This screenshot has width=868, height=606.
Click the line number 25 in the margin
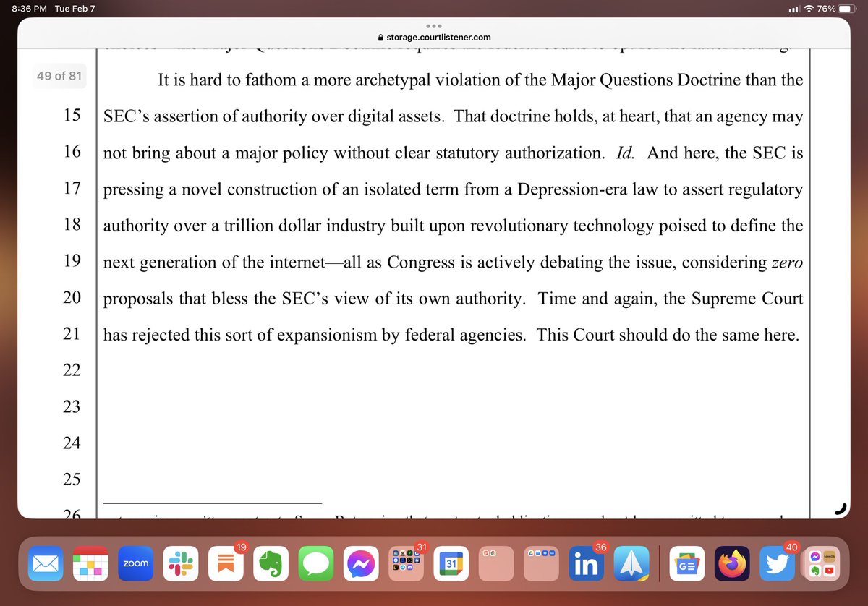[72, 479]
